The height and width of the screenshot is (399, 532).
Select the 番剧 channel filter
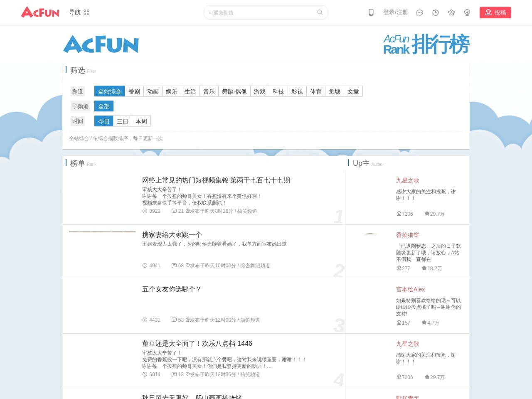pos(134,91)
